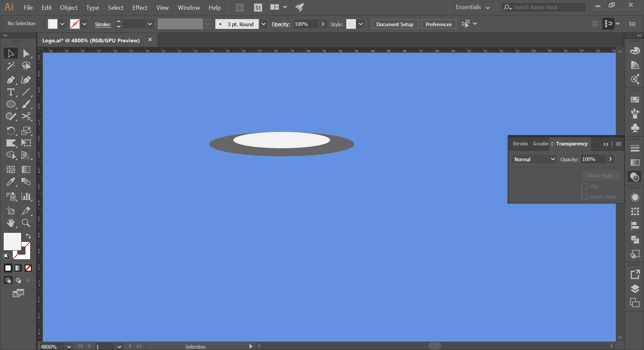644x350 pixels.
Task: Pick the Lasso tool
Action: point(26,66)
